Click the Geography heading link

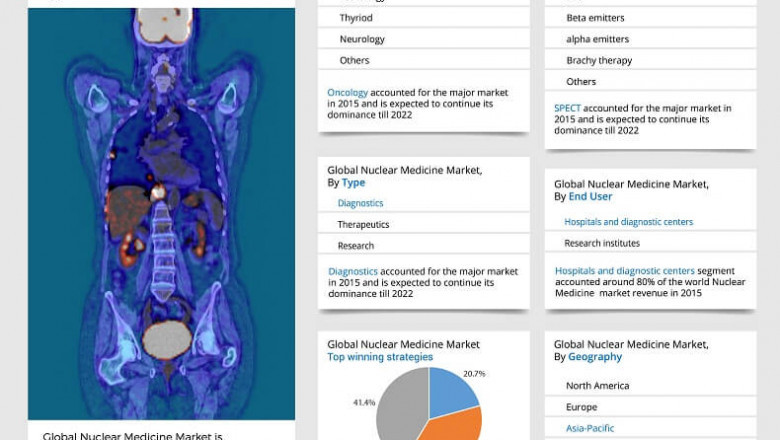[595, 356]
